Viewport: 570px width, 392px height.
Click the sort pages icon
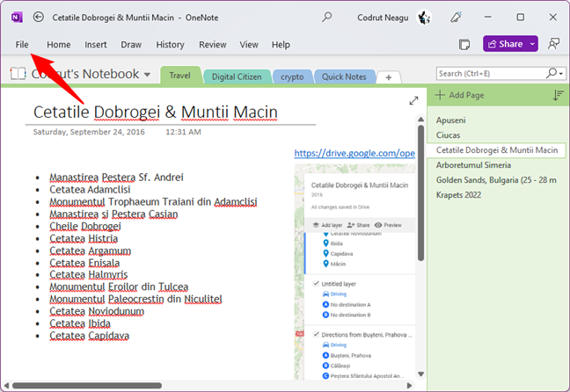coord(558,95)
